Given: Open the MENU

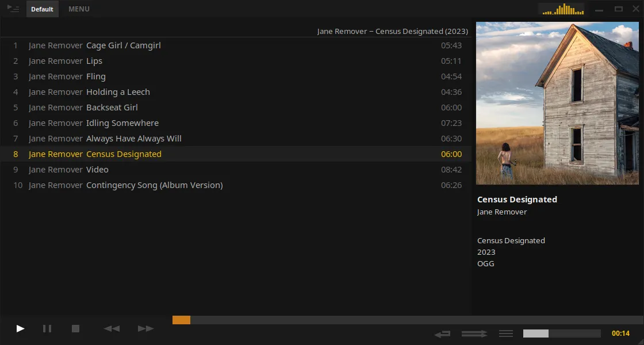Looking at the screenshot, I should point(79,9).
